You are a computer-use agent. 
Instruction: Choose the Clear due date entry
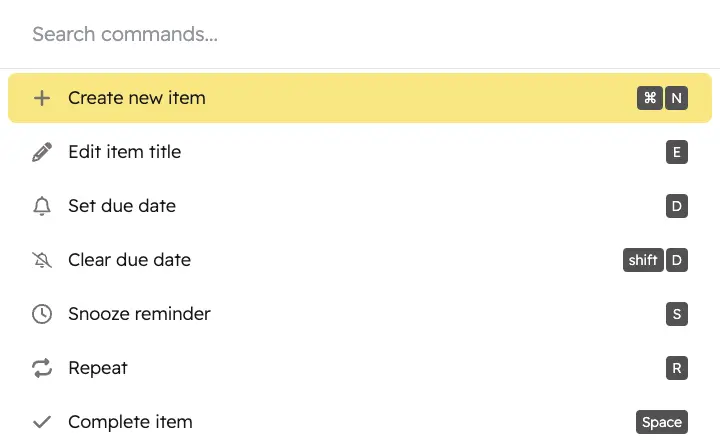click(x=360, y=260)
